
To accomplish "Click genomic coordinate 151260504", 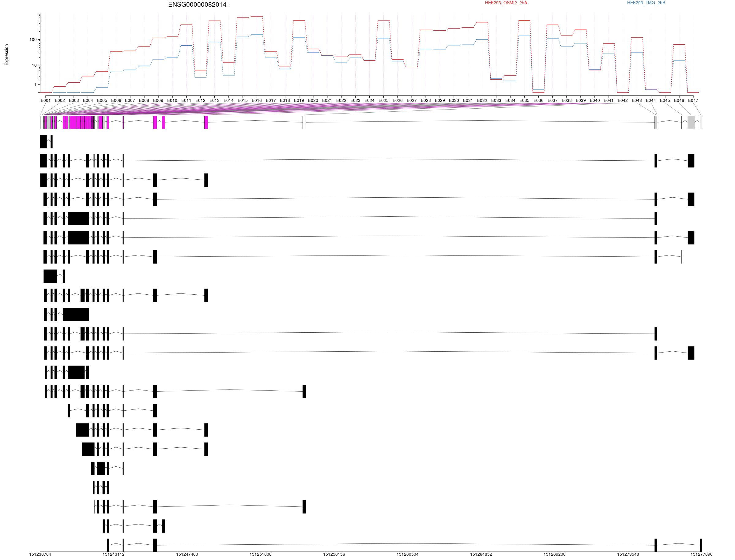I will tap(407, 554).
